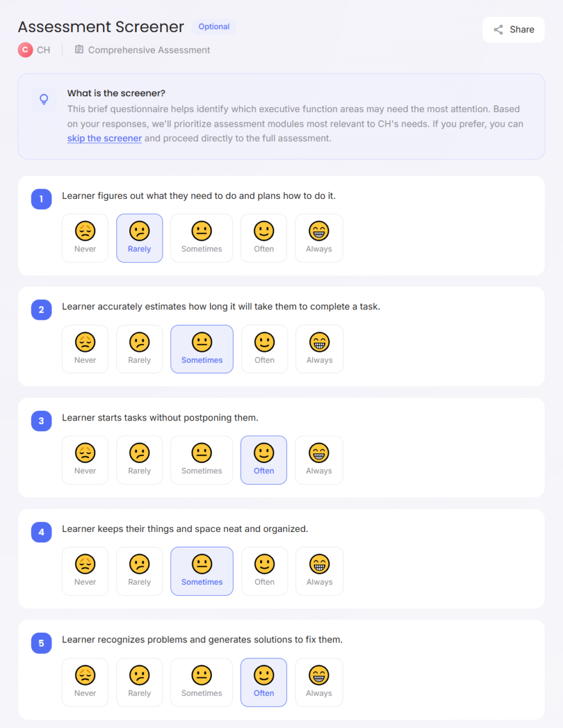Click the question 1 number badge

click(41, 198)
